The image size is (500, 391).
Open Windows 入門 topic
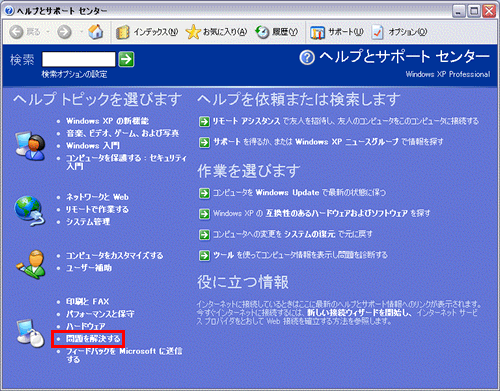[x=93, y=146]
